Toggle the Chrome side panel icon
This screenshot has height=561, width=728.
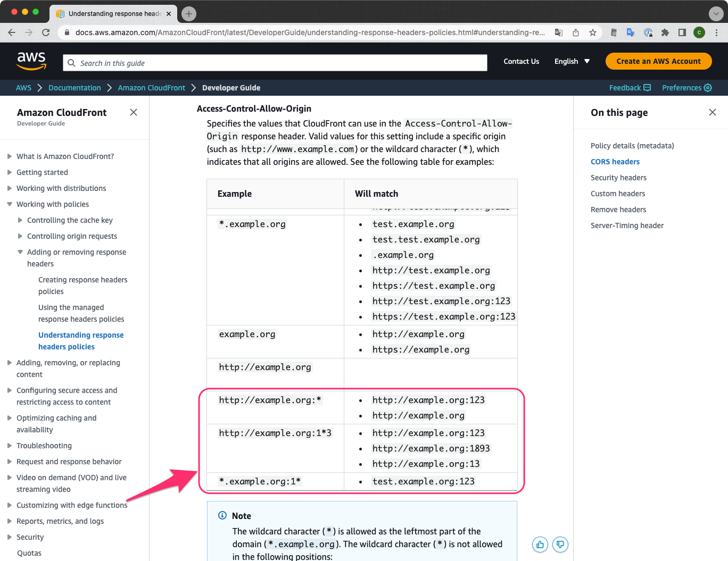tap(682, 32)
